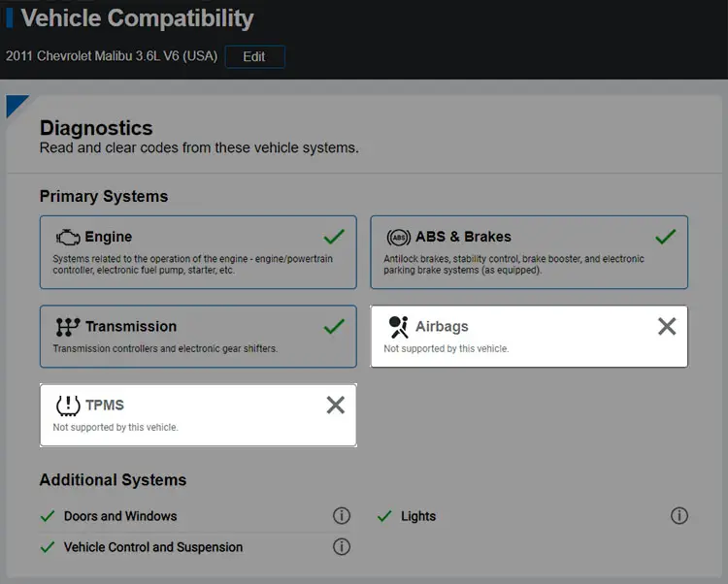Screen dimensions: 728x584
Task: Select Vehicle Control and Suspension row
Action: click(x=195, y=547)
